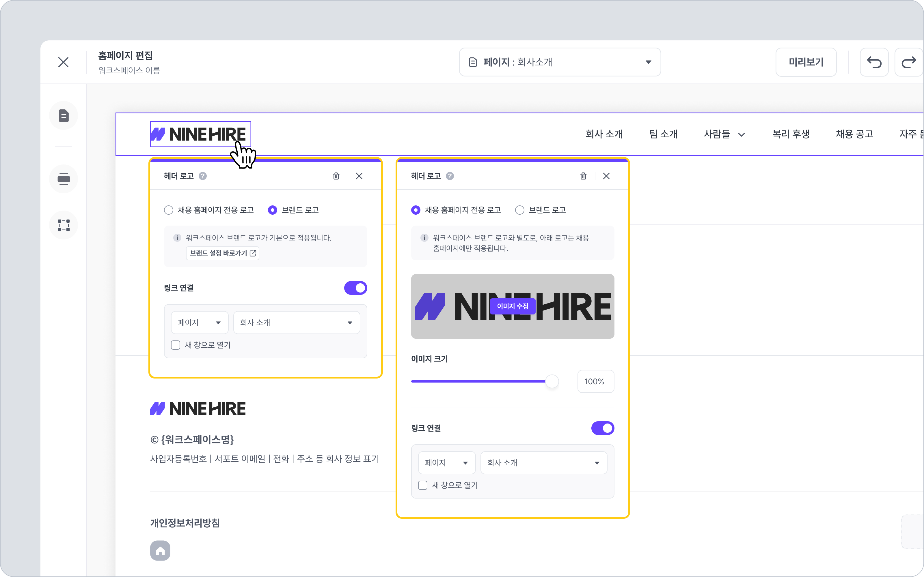This screenshot has width=924, height=577.
Task: Click trash icon in left header logo panel
Action: tap(336, 176)
